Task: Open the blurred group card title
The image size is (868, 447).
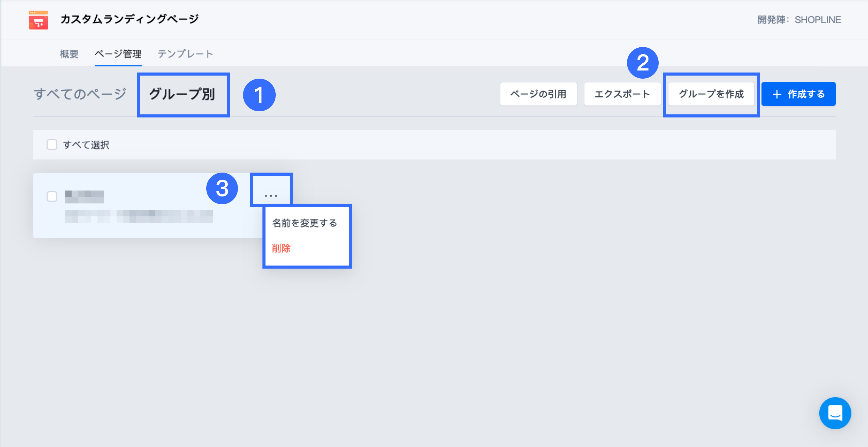Action: [84, 196]
